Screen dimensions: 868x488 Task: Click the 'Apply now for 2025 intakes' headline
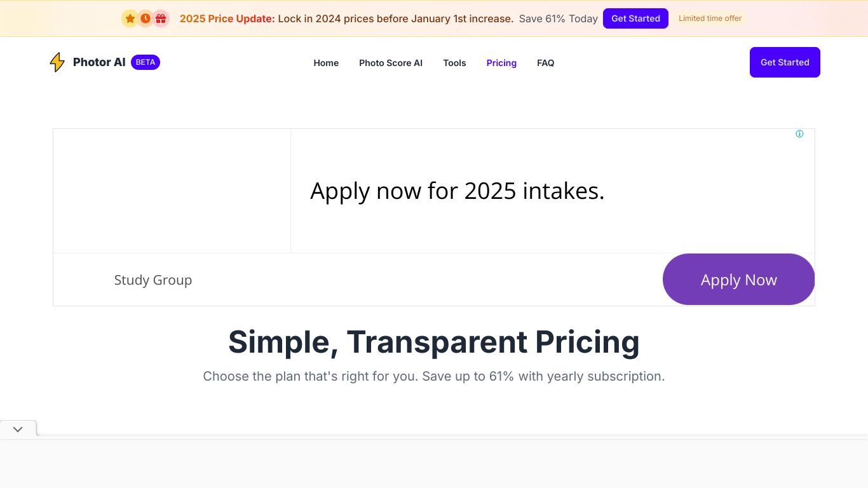(x=457, y=191)
